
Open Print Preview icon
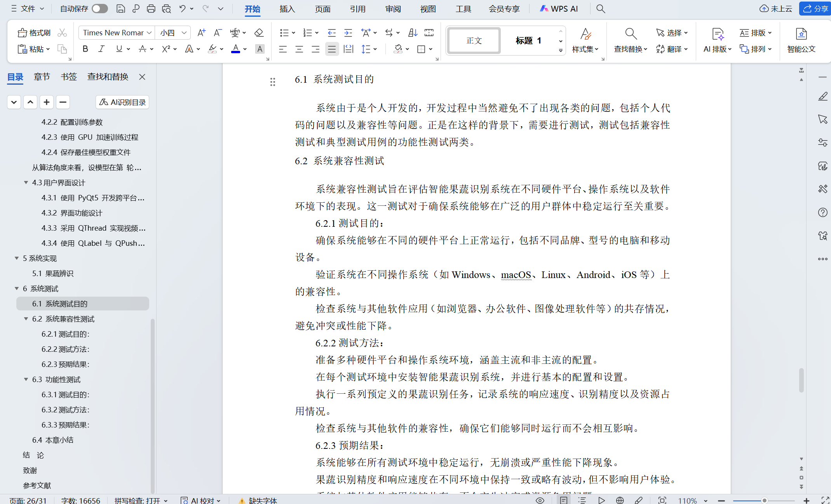click(x=167, y=9)
